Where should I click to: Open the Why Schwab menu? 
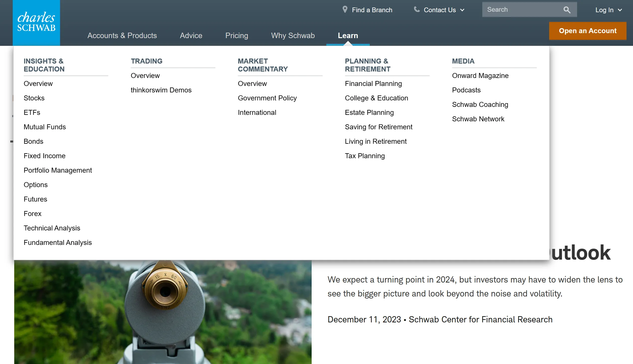(x=293, y=35)
